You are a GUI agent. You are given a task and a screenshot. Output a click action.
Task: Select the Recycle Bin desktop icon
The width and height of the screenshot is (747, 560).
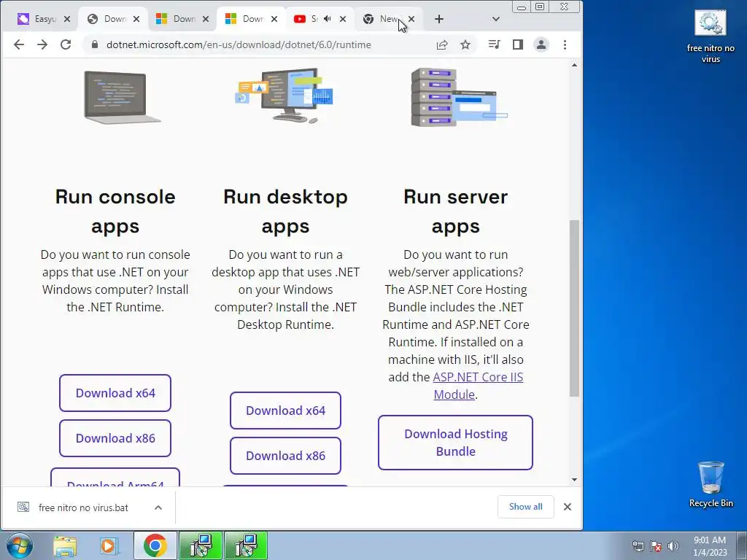(711, 484)
